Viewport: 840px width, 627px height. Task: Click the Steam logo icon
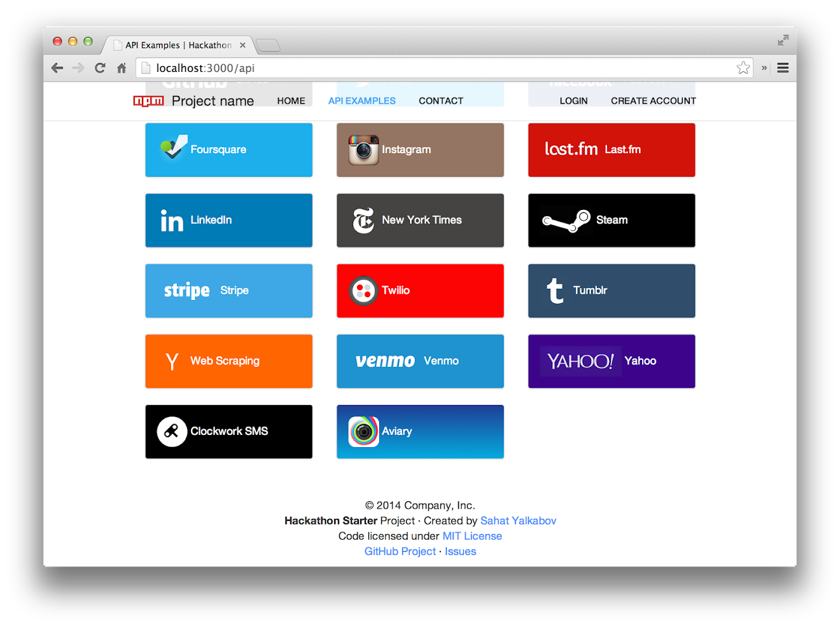tap(566, 221)
